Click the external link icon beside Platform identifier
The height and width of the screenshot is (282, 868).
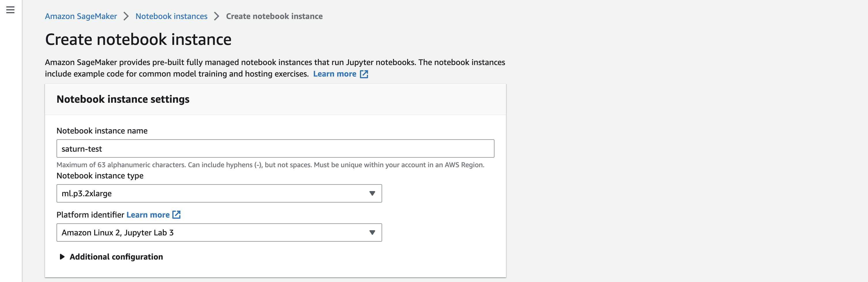click(177, 215)
